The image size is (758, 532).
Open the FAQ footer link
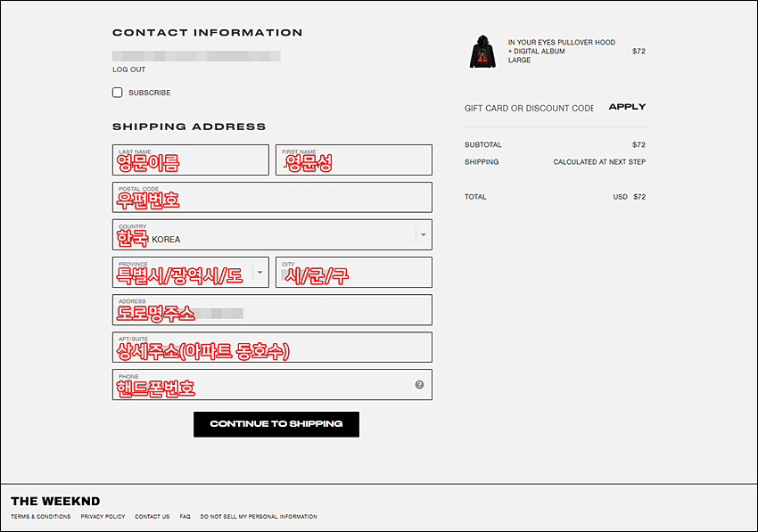coord(185,517)
